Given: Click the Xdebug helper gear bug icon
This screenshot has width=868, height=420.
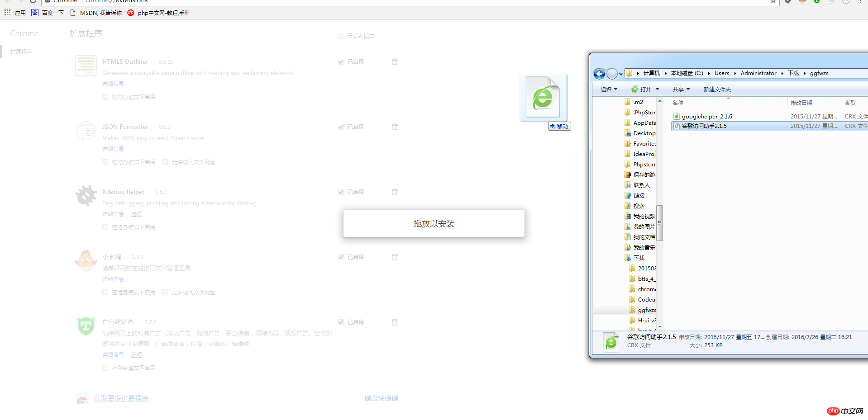Looking at the screenshot, I should click(x=86, y=196).
